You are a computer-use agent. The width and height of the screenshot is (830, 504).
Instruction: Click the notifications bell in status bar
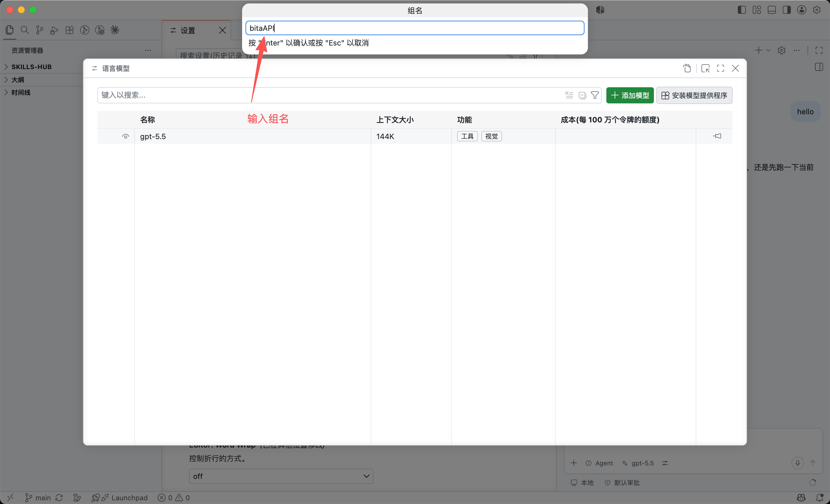click(x=820, y=497)
